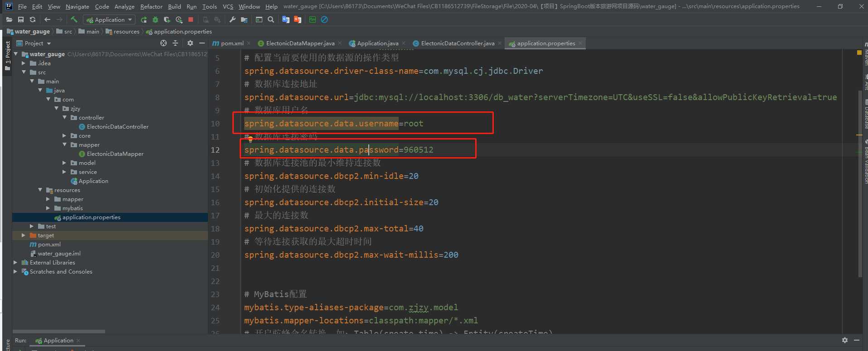The width and height of the screenshot is (868, 351).
Task: Expand the test folder
Action: pyautogui.click(x=32, y=226)
